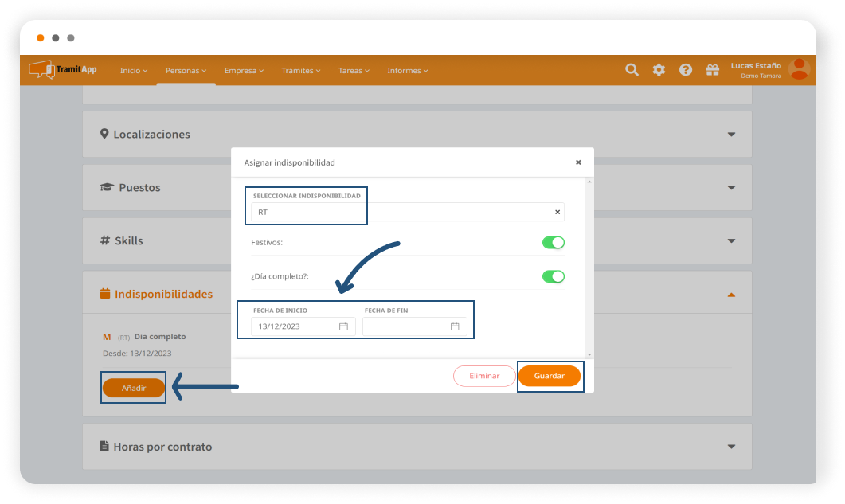Open the Fecha de inicio calendar icon
The height and width of the screenshot is (504, 845).
[343, 326]
